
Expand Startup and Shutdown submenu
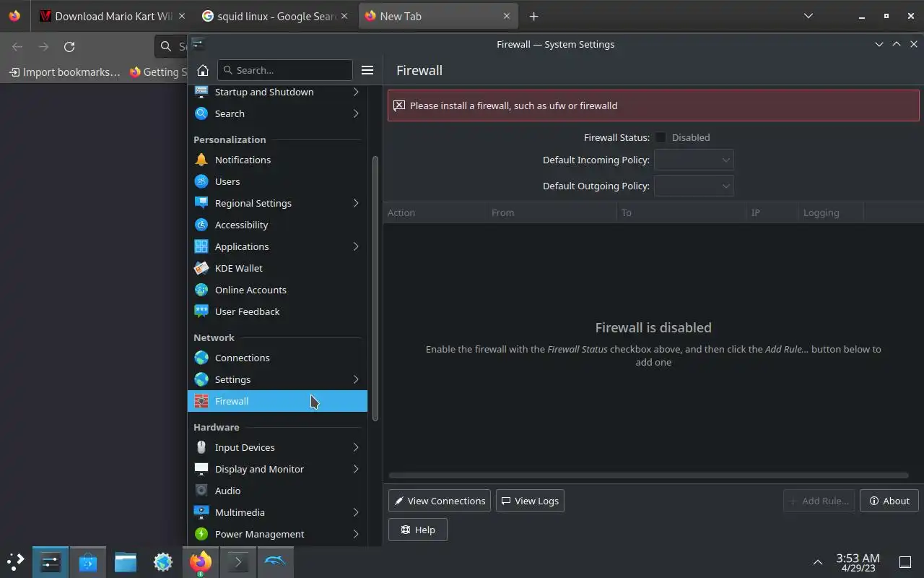tap(356, 92)
